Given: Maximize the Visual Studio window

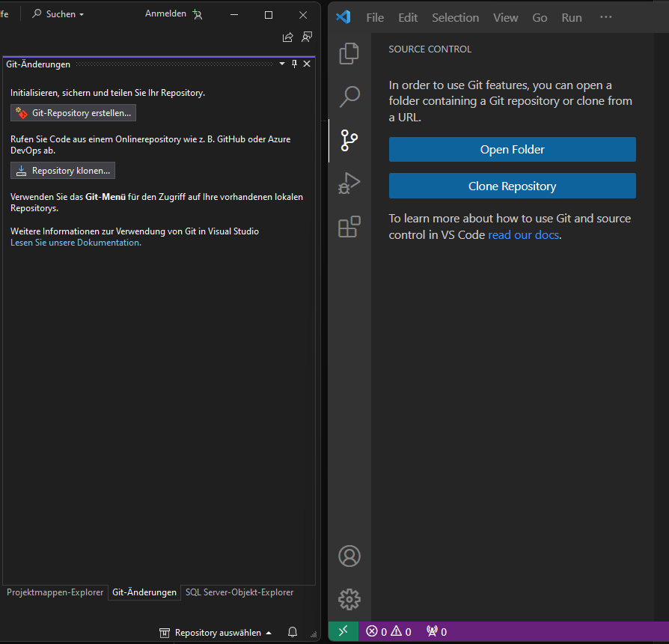Looking at the screenshot, I should (x=269, y=15).
